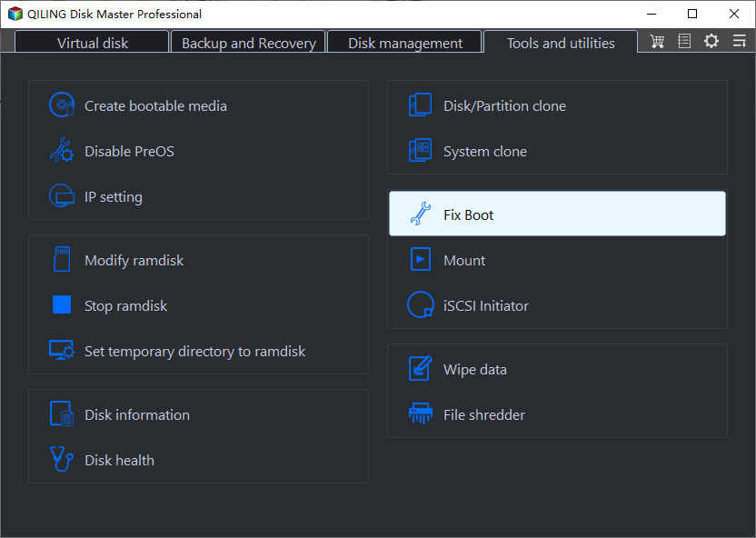The image size is (756, 538).
Task: Click the QILING app logo icon
Action: pos(15,14)
